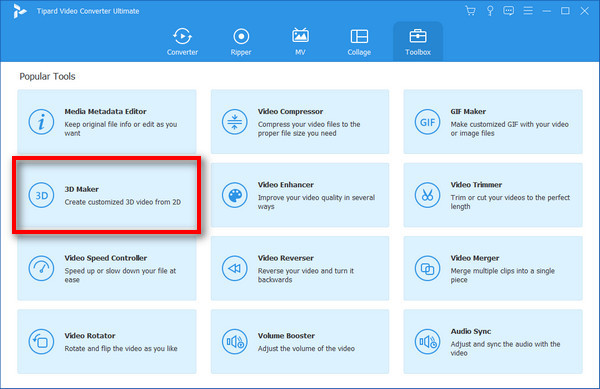
Task: Click the "Popular Tools" heading
Action: coord(47,76)
